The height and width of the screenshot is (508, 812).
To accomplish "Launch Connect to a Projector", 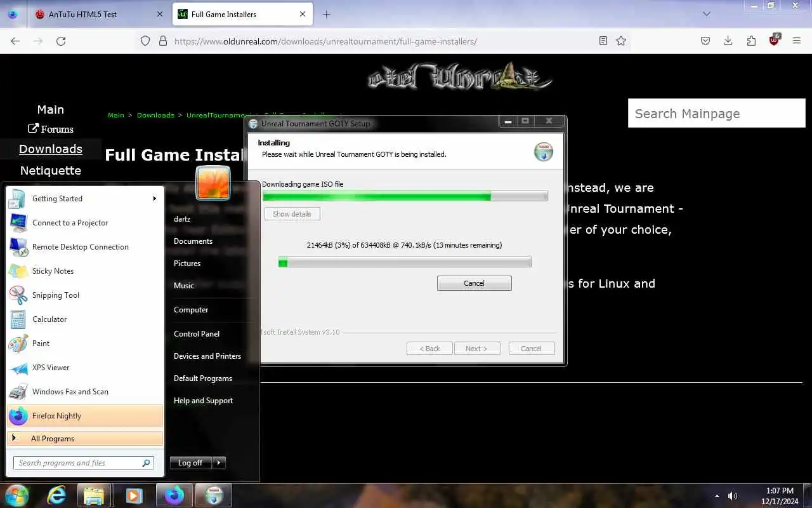I will click(x=84, y=223).
